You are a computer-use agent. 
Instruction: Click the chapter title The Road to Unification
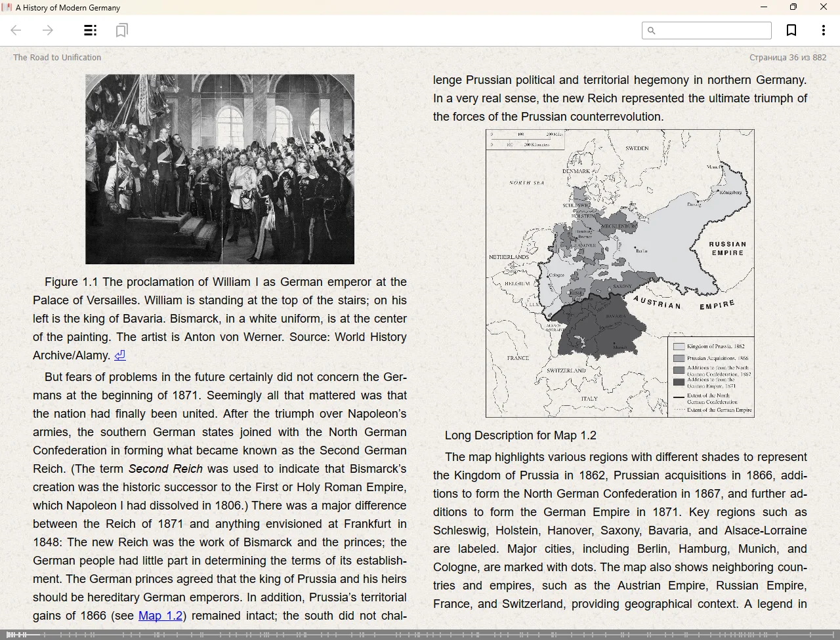coord(57,58)
